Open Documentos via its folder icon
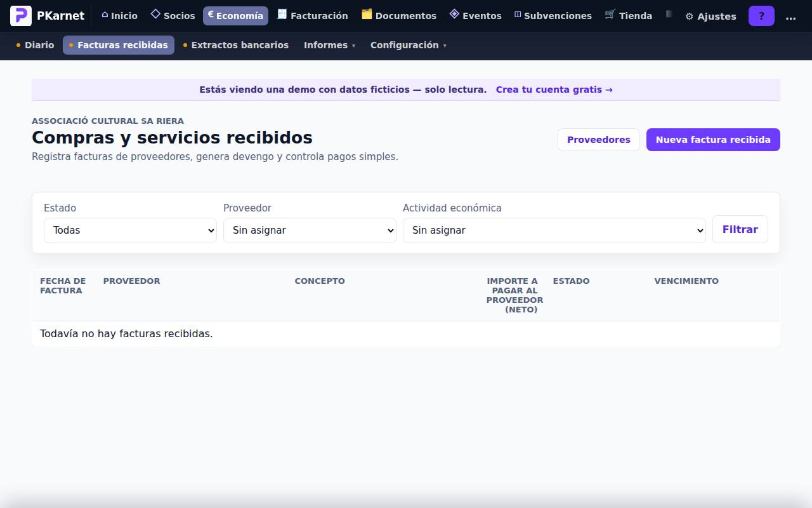Viewport: 812px width, 508px height. pyautogui.click(x=367, y=14)
